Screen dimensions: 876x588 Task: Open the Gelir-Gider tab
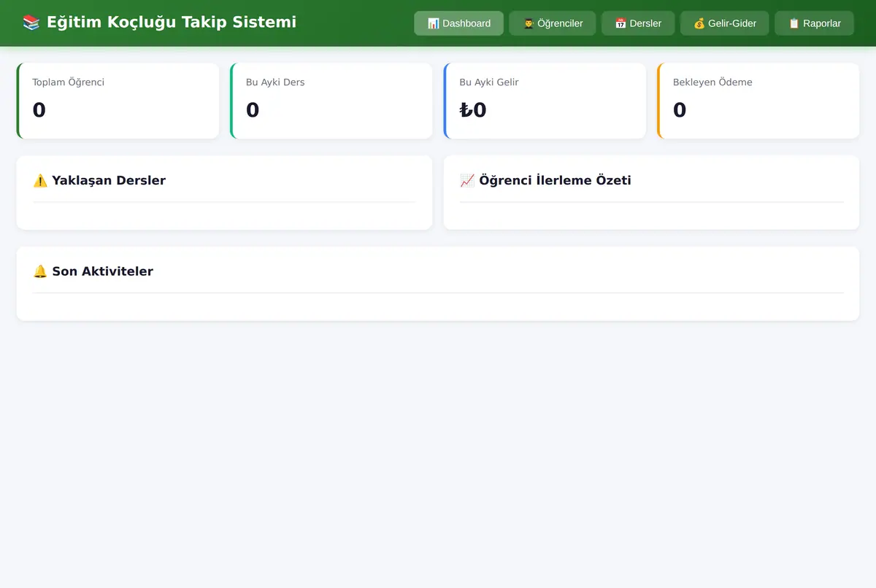[725, 23]
